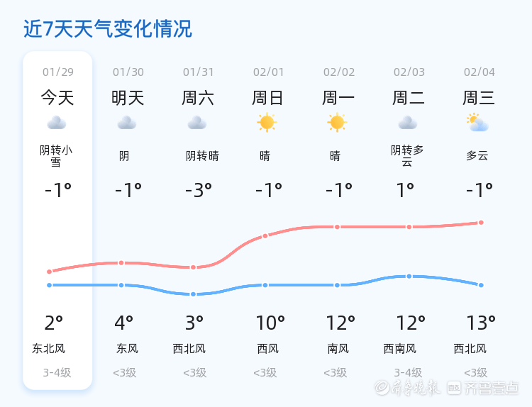This screenshot has height=407, width=532.
Task: Click the 13° temperature for 周三
Action: point(480,323)
